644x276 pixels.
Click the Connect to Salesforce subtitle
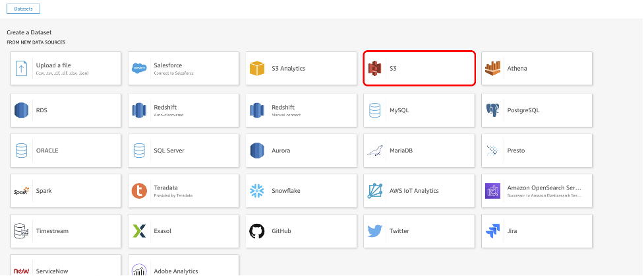click(174, 73)
